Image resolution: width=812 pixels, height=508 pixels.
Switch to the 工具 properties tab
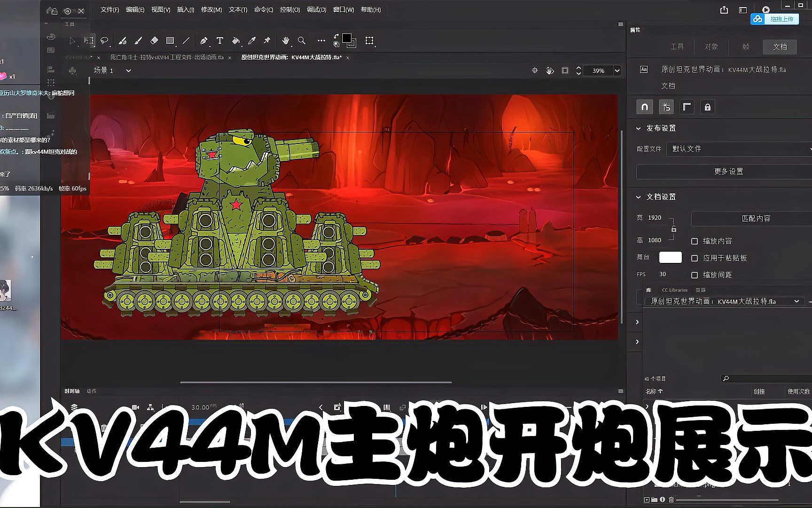pos(677,47)
